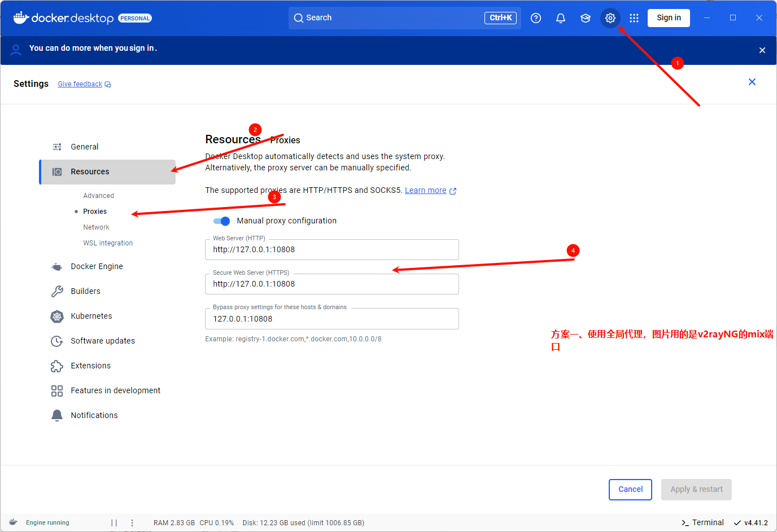Open the apps grid icon
The image size is (777, 532).
coord(634,18)
